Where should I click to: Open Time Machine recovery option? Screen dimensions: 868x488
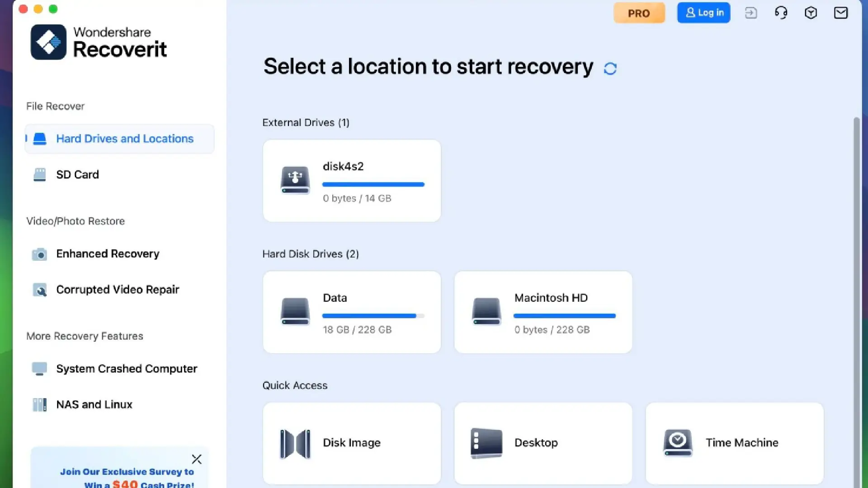pyautogui.click(x=733, y=443)
